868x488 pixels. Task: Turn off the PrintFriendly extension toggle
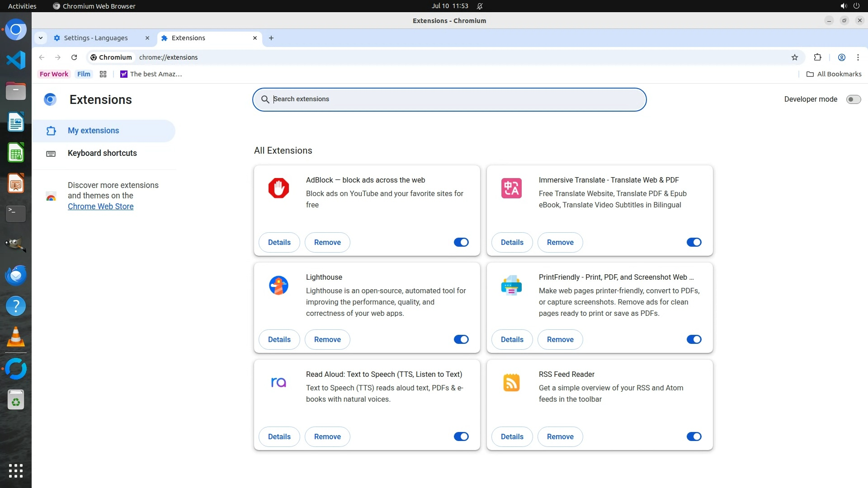tap(694, 339)
